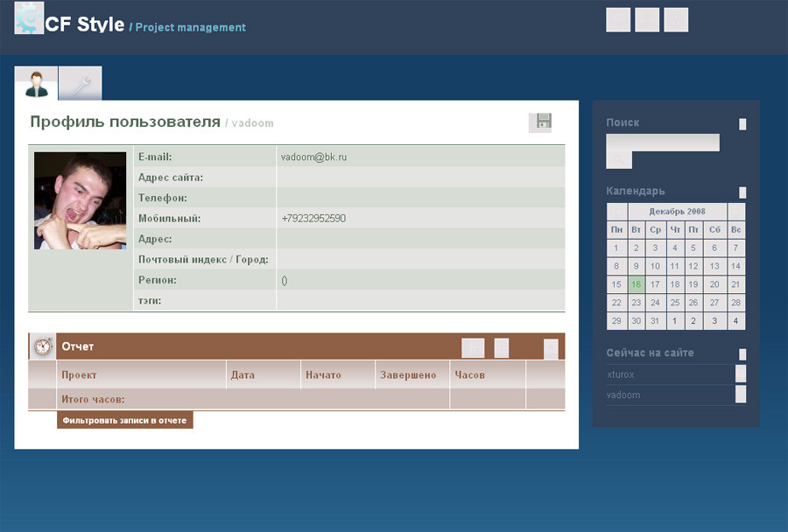Select day 25 in the calendar
The height and width of the screenshot is (532, 788).
[675, 303]
